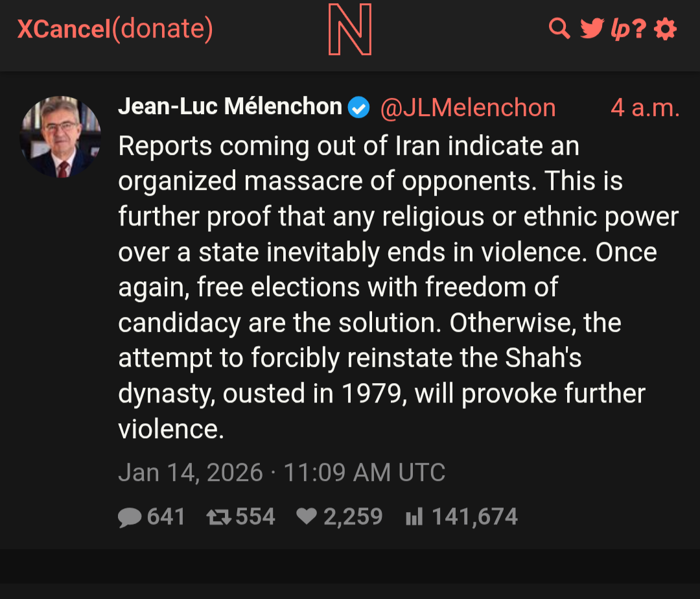This screenshot has width=700, height=599.
Task: Click the Twitter bird icon
Action: point(591,29)
